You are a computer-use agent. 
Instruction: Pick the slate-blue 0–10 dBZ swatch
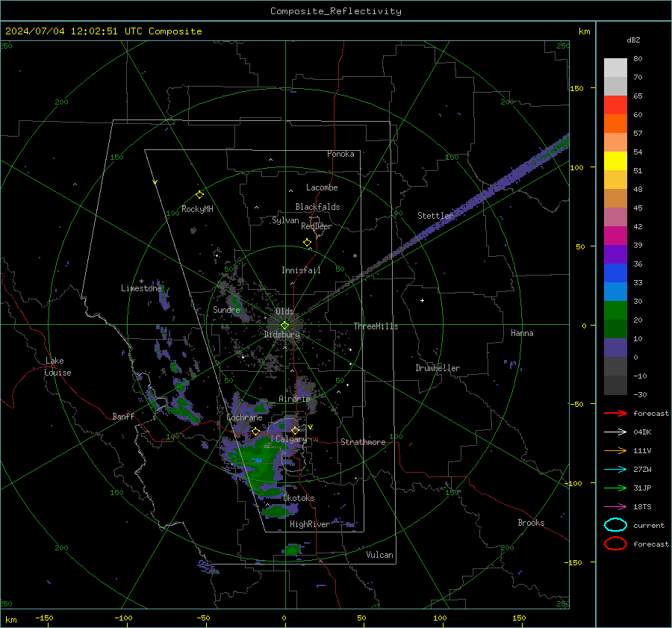coord(615,348)
